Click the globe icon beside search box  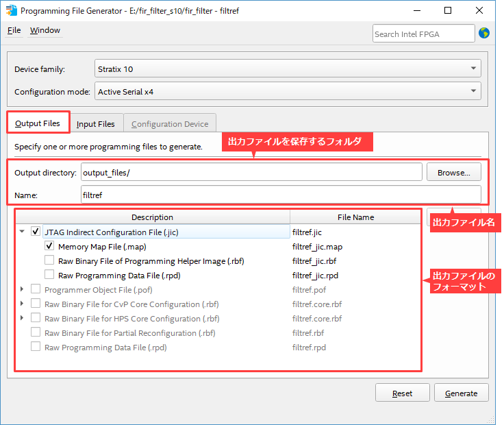point(484,33)
